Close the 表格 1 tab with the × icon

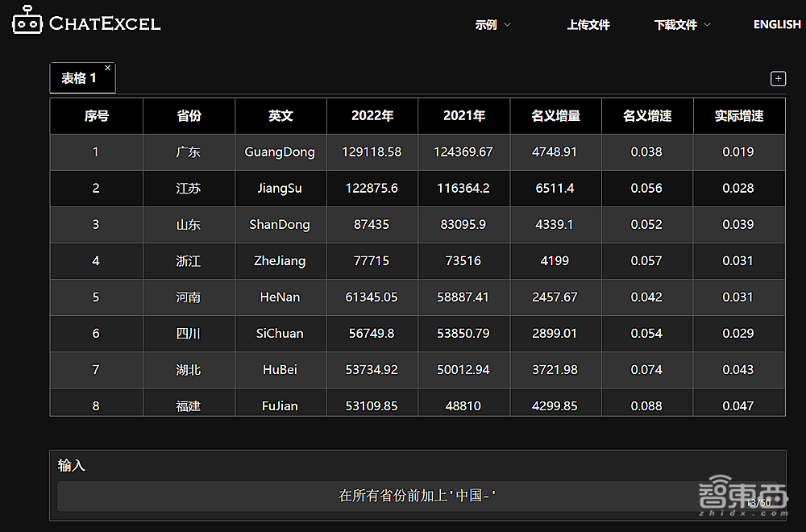tap(107, 68)
